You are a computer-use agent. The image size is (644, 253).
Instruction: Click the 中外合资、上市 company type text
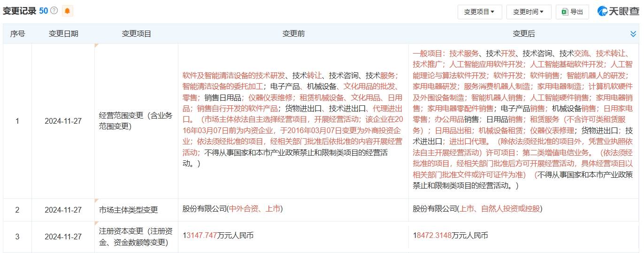click(255, 209)
